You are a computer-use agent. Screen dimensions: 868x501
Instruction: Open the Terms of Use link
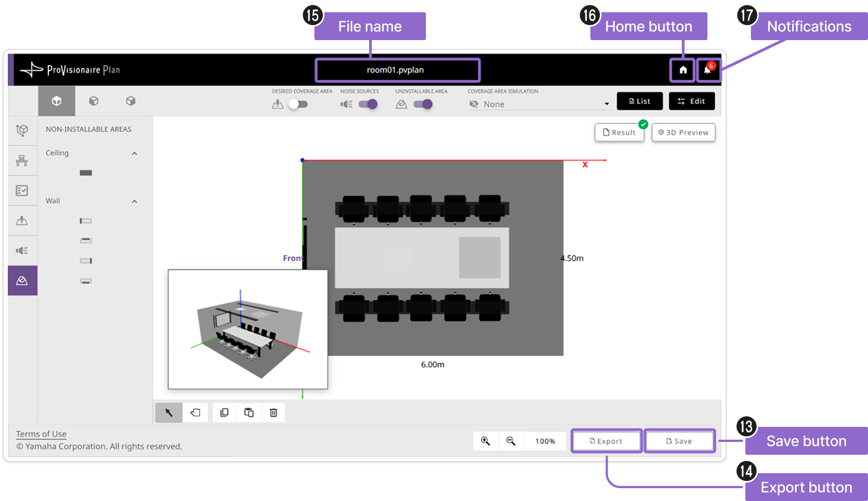(41, 434)
